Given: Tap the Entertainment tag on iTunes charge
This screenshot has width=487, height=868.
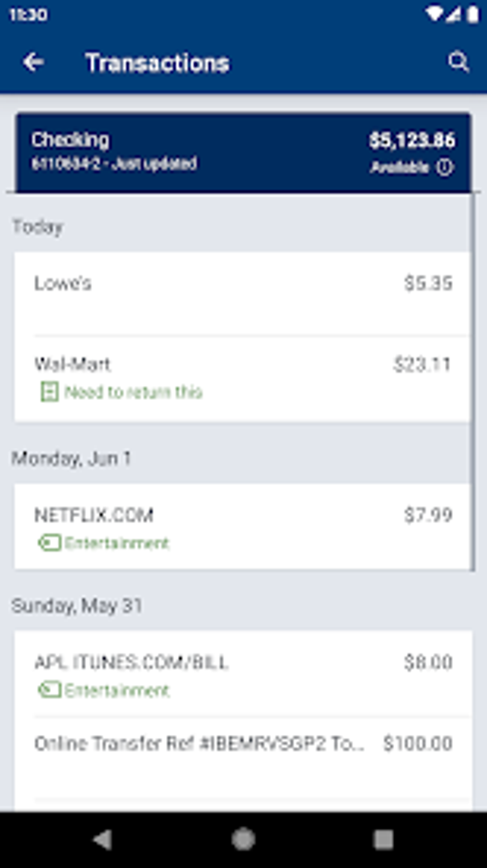Looking at the screenshot, I should coord(117,690).
